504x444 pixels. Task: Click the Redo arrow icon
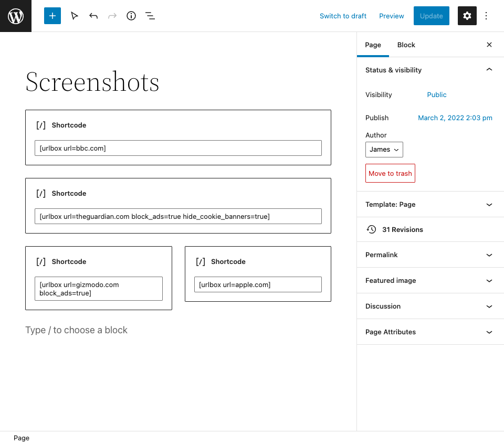(112, 16)
